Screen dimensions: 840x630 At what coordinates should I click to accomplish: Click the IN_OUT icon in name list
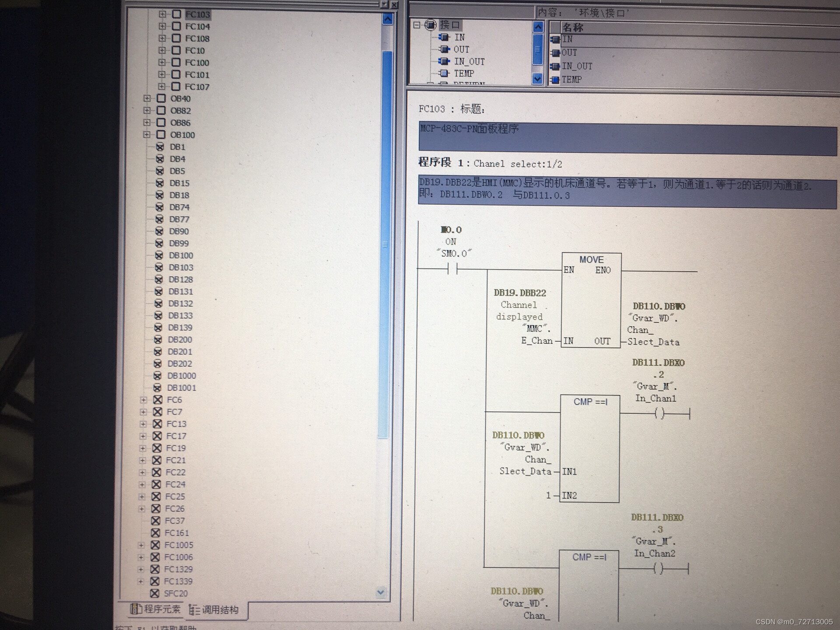(x=556, y=66)
